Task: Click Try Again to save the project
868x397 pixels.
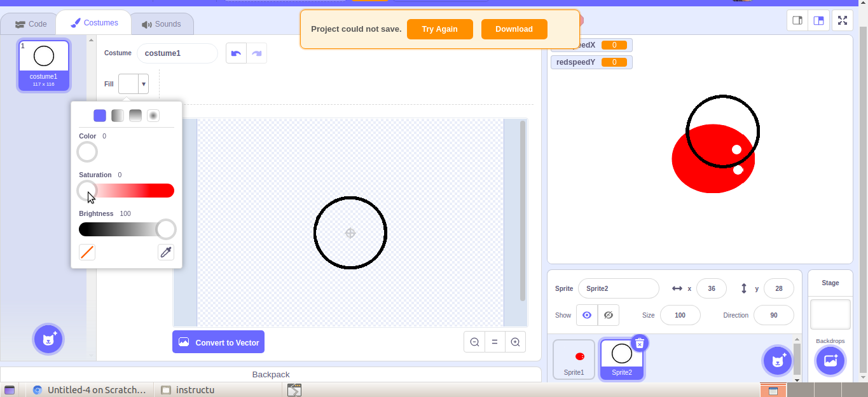Action: click(439, 29)
